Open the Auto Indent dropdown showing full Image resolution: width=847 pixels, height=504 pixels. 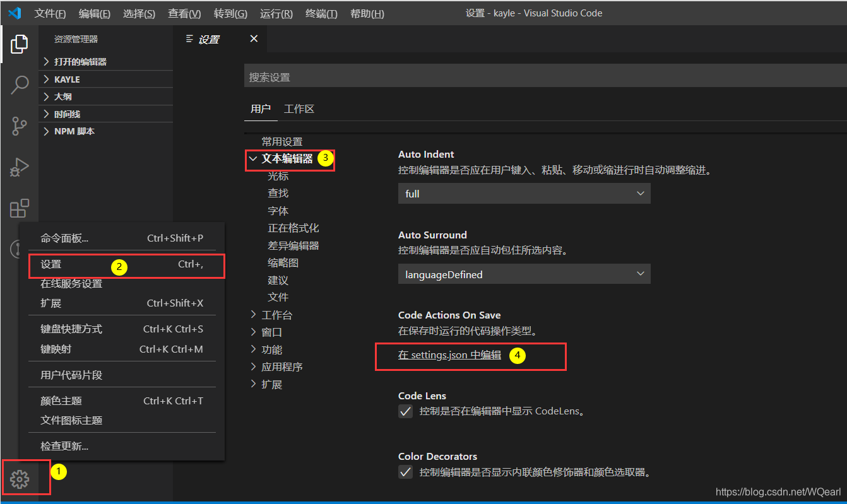[524, 194]
